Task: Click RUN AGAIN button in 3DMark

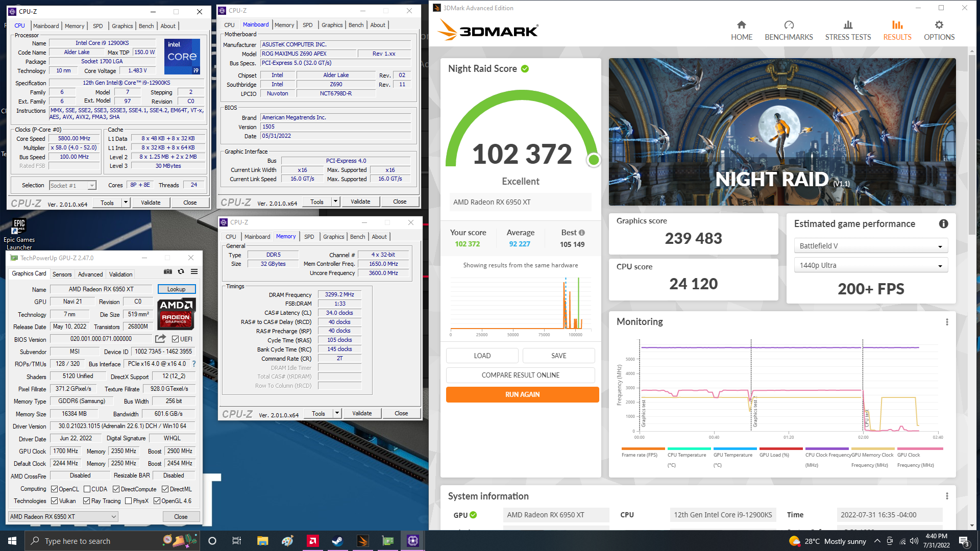Action: pyautogui.click(x=522, y=394)
